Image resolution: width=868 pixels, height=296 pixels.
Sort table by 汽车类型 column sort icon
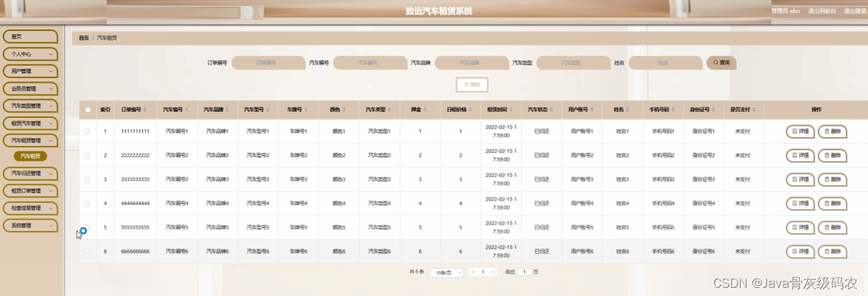[x=389, y=110]
